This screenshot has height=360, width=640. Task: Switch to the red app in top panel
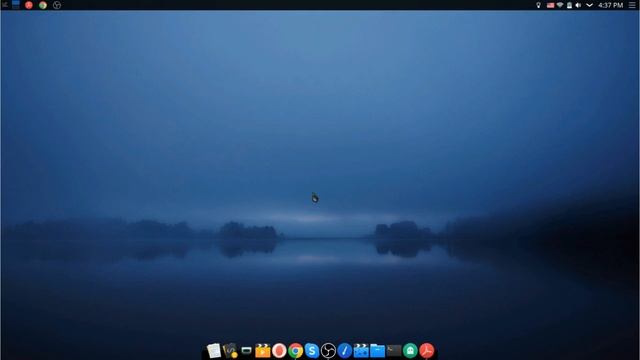pyautogui.click(x=29, y=5)
